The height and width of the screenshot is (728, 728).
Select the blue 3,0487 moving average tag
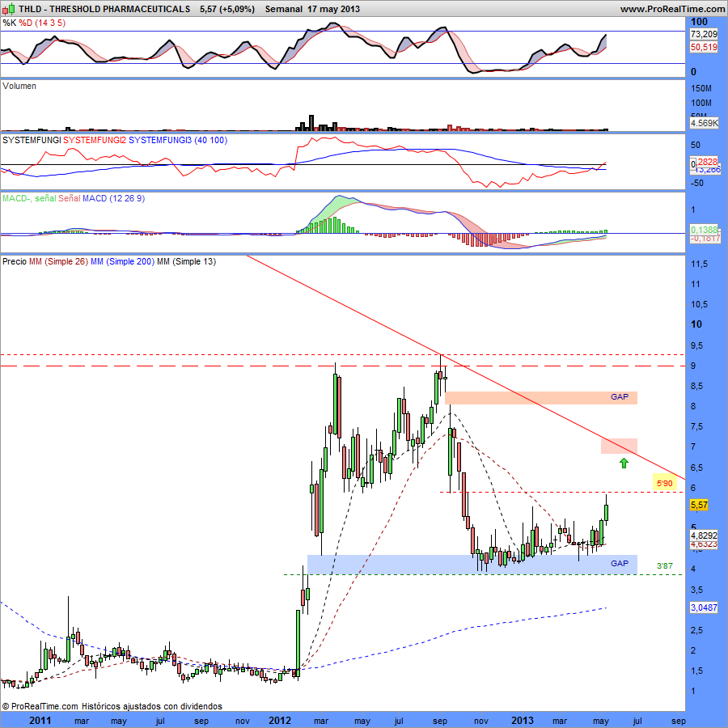pos(704,607)
